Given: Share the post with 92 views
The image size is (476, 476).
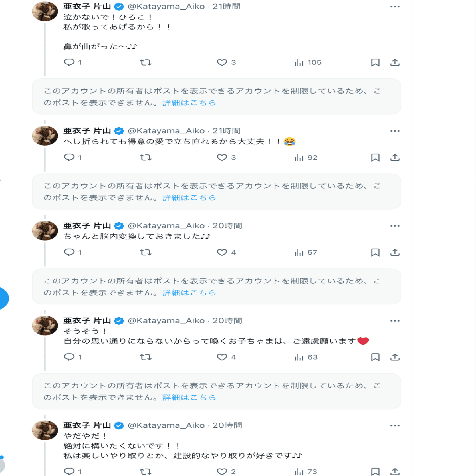Looking at the screenshot, I should [x=395, y=157].
